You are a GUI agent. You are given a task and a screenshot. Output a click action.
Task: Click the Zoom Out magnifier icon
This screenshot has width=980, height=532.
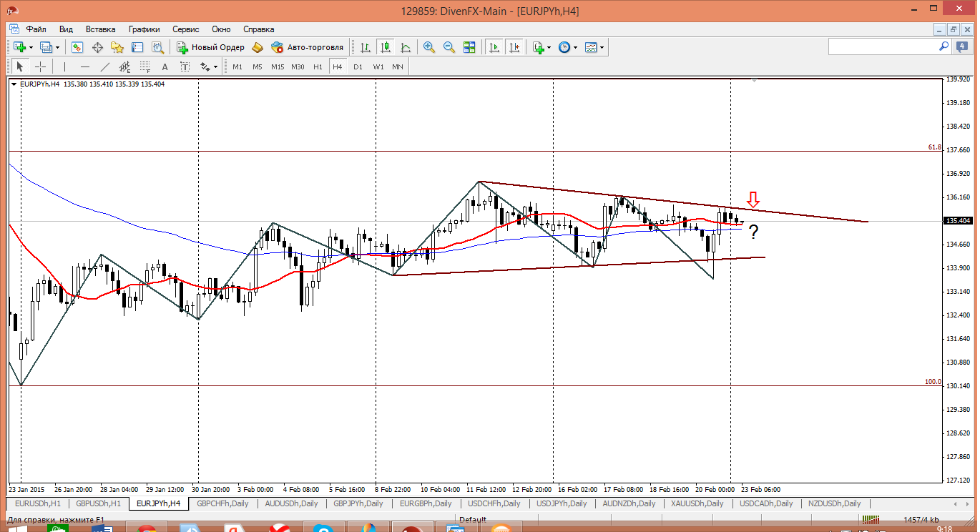tap(449, 47)
